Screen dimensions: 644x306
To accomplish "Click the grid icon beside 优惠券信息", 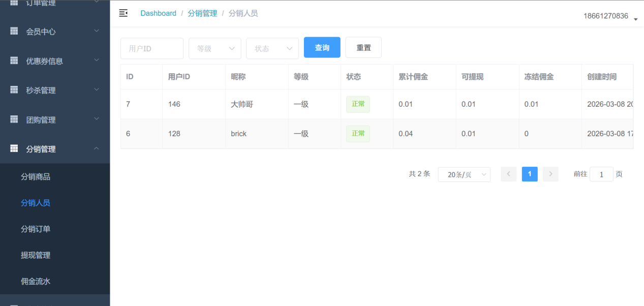I will click(14, 61).
